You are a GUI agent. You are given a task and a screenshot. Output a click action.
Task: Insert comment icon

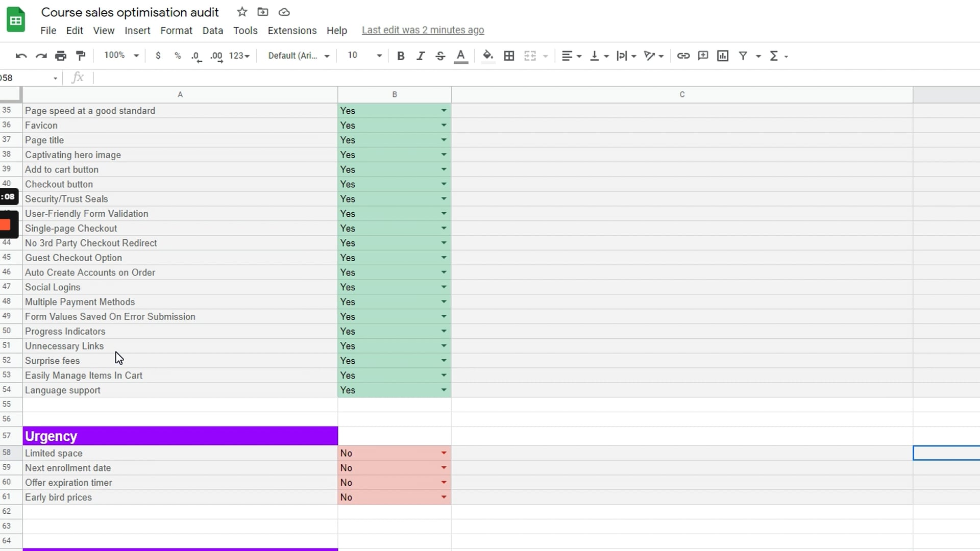(x=703, y=56)
